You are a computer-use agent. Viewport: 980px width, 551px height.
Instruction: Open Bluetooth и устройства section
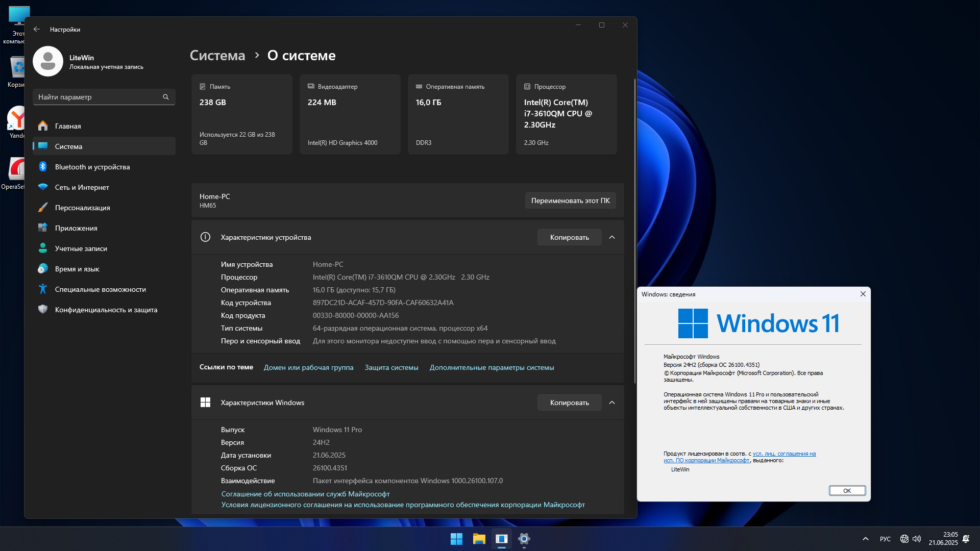point(92,167)
